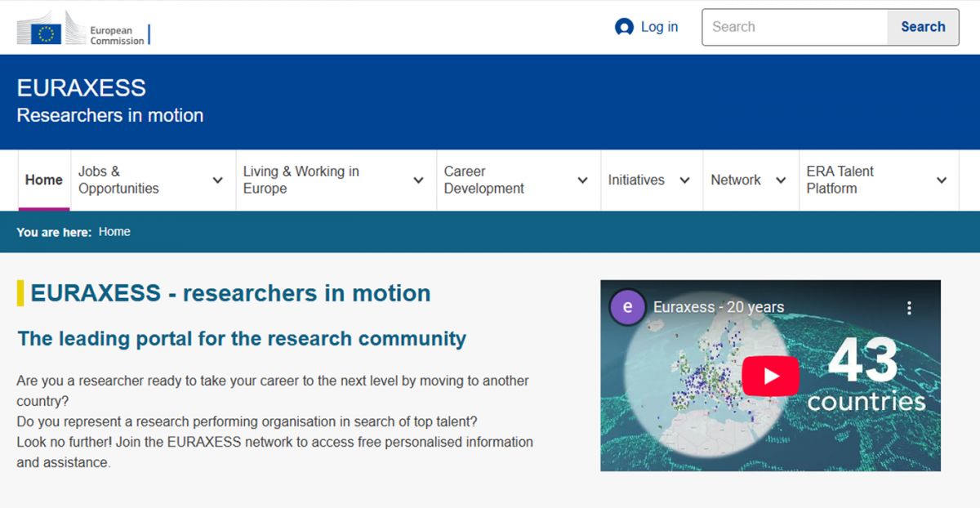Select the Home navigation tab
The height and width of the screenshot is (508, 980).
tap(43, 180)
